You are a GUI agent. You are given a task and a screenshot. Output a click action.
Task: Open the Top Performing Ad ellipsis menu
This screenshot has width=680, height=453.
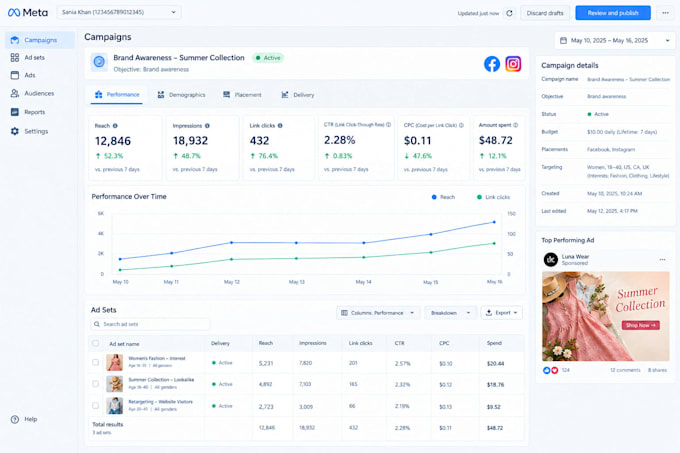coord(662,260)
